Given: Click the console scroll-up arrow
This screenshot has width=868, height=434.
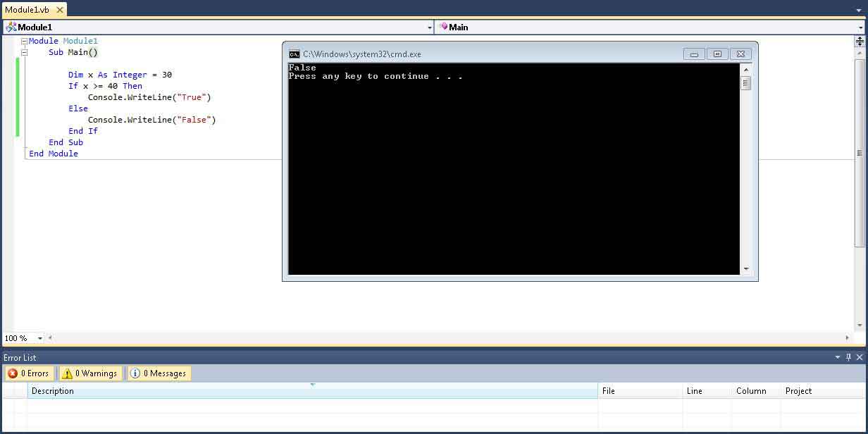Looking at the screenshot, I should click(746, 70).
